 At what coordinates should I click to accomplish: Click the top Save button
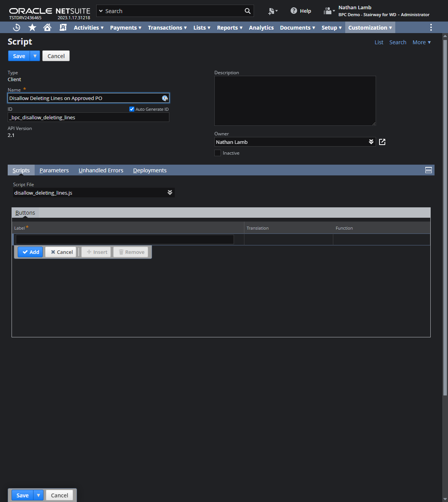(19, 56)
